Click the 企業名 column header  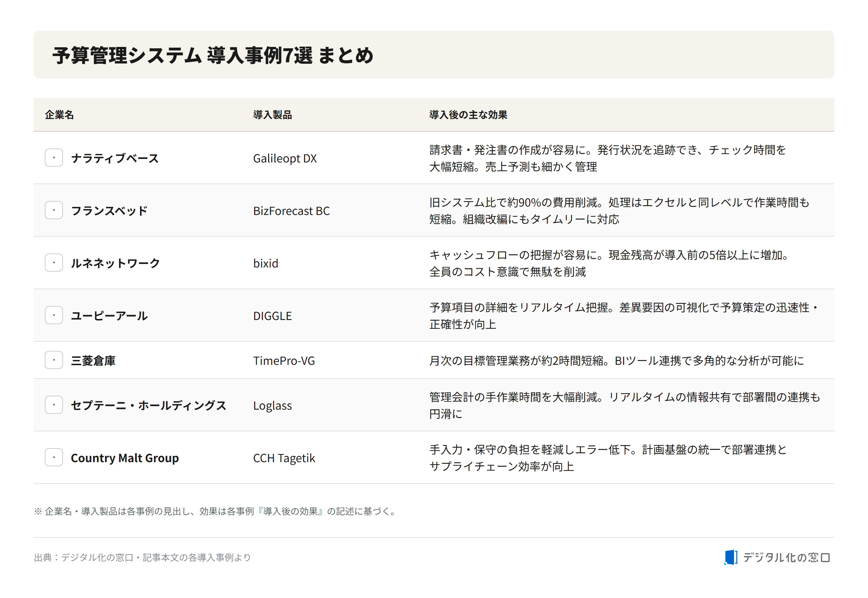pyautogui.click(x=59, y=115)
